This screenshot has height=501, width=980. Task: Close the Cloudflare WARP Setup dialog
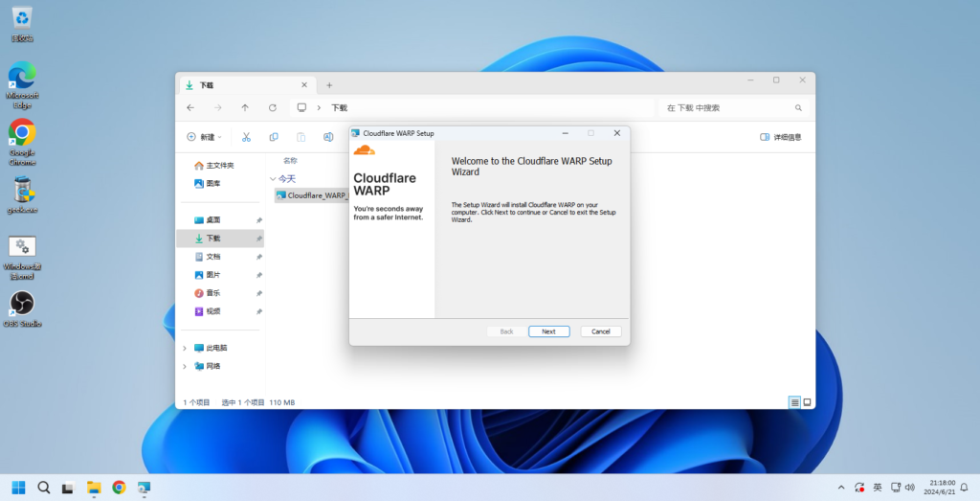coord(617,133)
